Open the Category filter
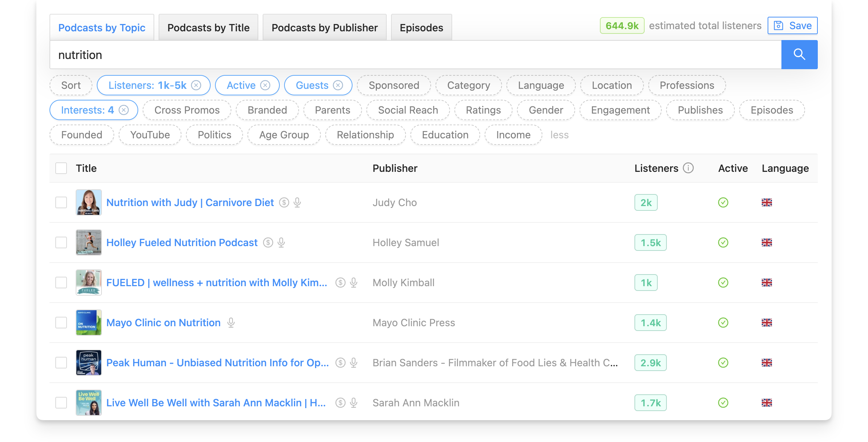 [469, 85]
